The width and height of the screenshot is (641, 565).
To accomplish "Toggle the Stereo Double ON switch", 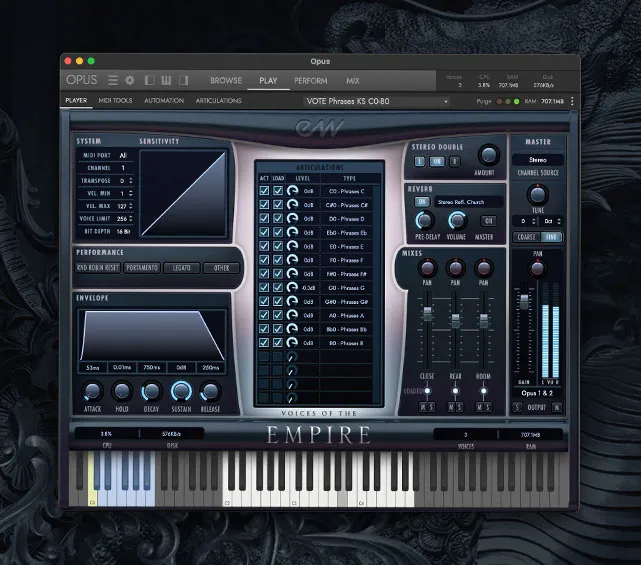I will pos(437,161).
